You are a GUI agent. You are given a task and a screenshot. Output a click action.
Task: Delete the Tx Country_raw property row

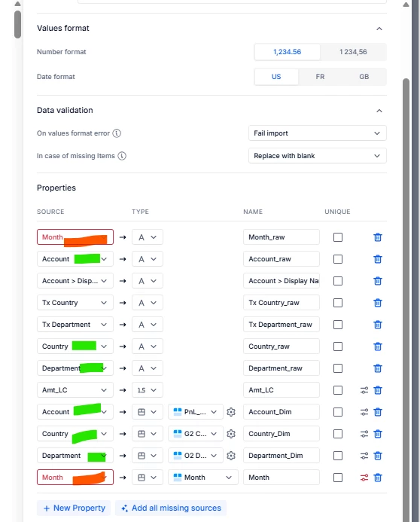click(x=377, y=303)
